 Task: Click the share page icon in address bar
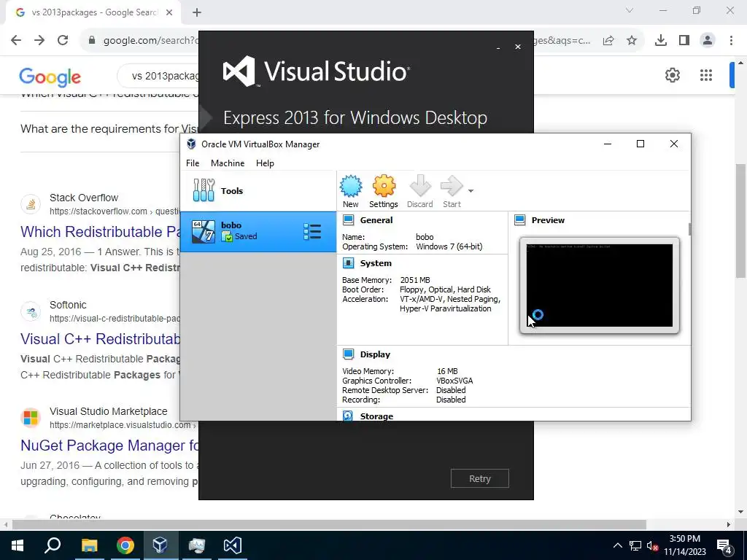tap(608, 41)
